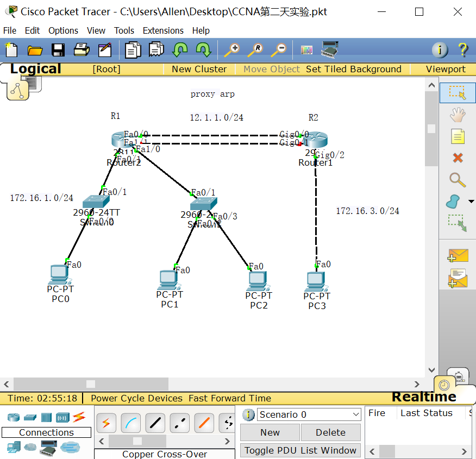Open the custom devices dialog icon
Viewport: 476px width, 459px height.
click(330, 50)
